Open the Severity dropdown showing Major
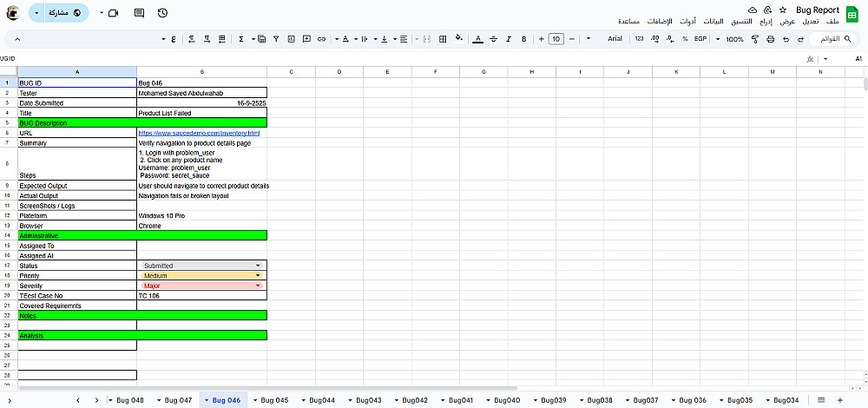Screen dimensions: 868x408 [x=201, y=286]
